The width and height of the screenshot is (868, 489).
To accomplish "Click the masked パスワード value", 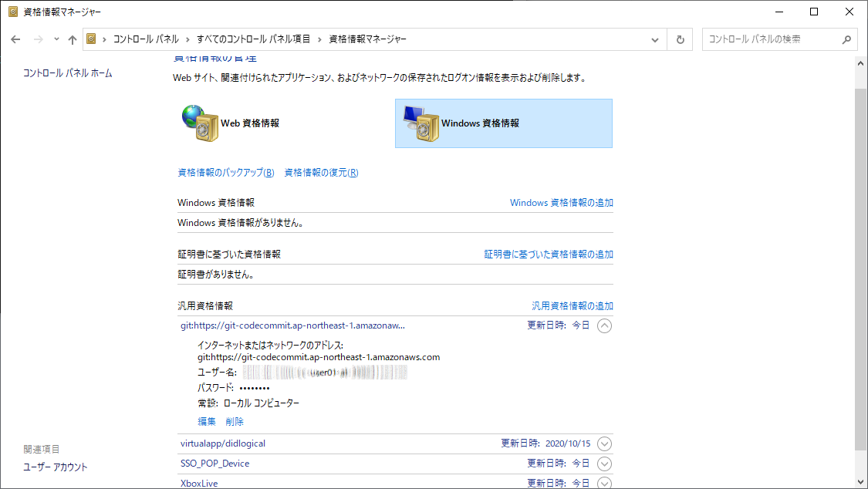I will 255,388.
